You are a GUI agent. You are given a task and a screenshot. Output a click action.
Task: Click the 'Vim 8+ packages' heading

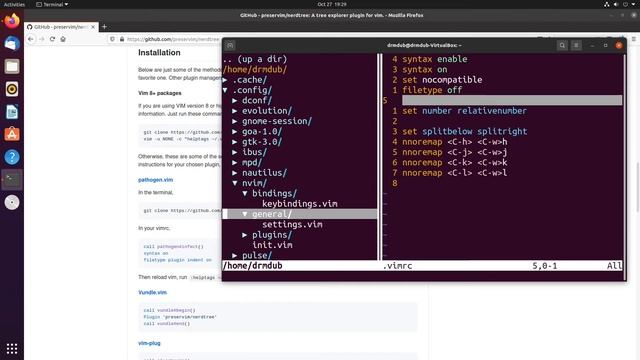point(160,93)
